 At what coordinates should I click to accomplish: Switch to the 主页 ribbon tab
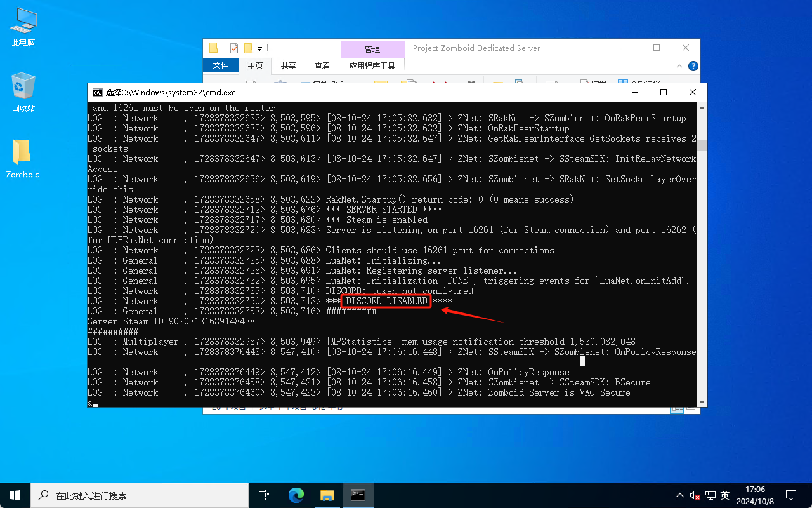tap(255, 65)
